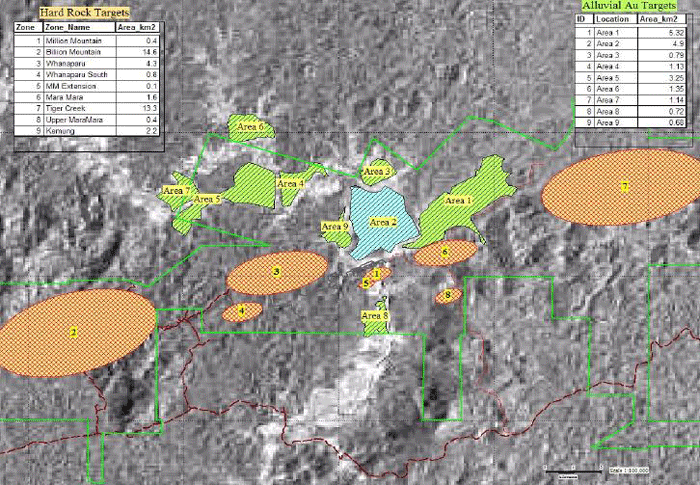This screenshot has width=700, height=485.
Task: Select orange ellipse labeled 6
Action: click(444, 252)
